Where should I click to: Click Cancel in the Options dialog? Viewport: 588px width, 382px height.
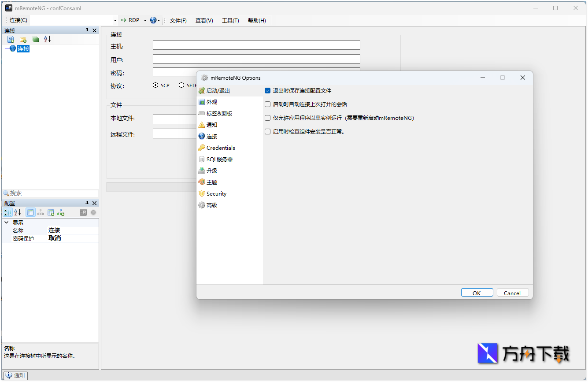(x=513, y=293)
